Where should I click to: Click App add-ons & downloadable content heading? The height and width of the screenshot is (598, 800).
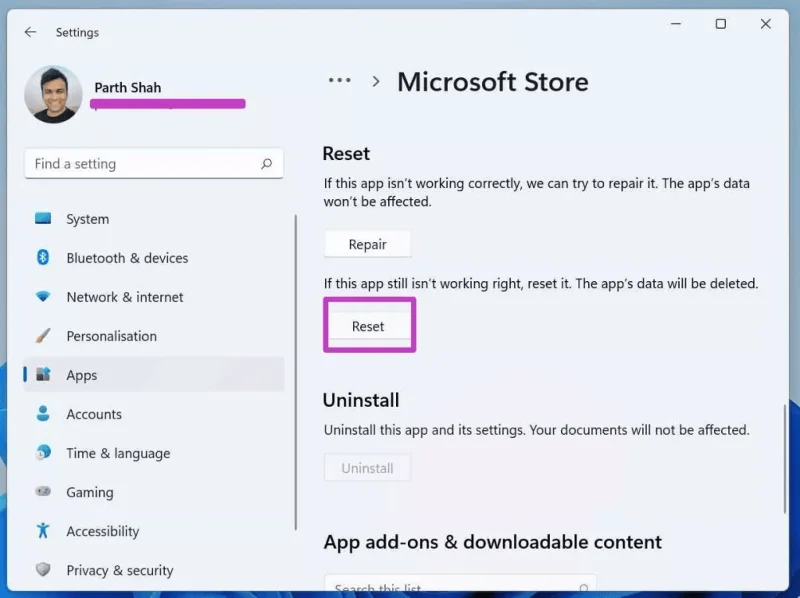point(492,542)
